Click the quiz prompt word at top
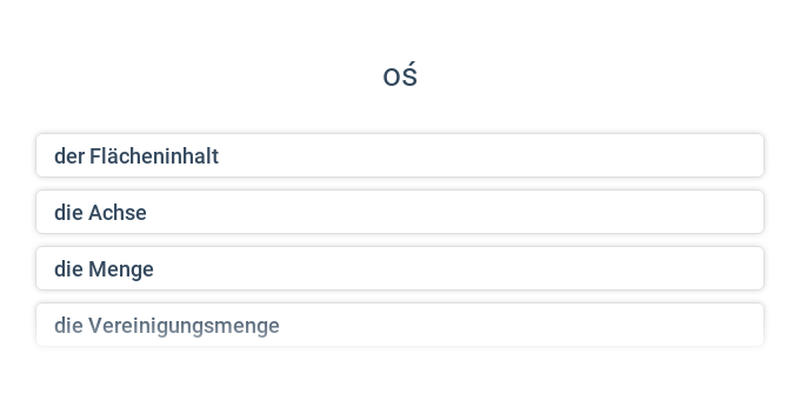The image size is (800, 400). coord(400,76)
